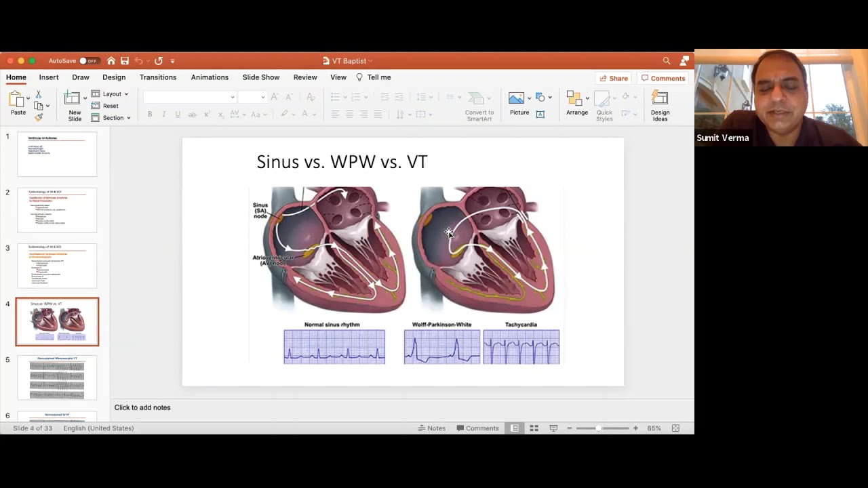Open Quick Styles gallery

click(604, 106)
